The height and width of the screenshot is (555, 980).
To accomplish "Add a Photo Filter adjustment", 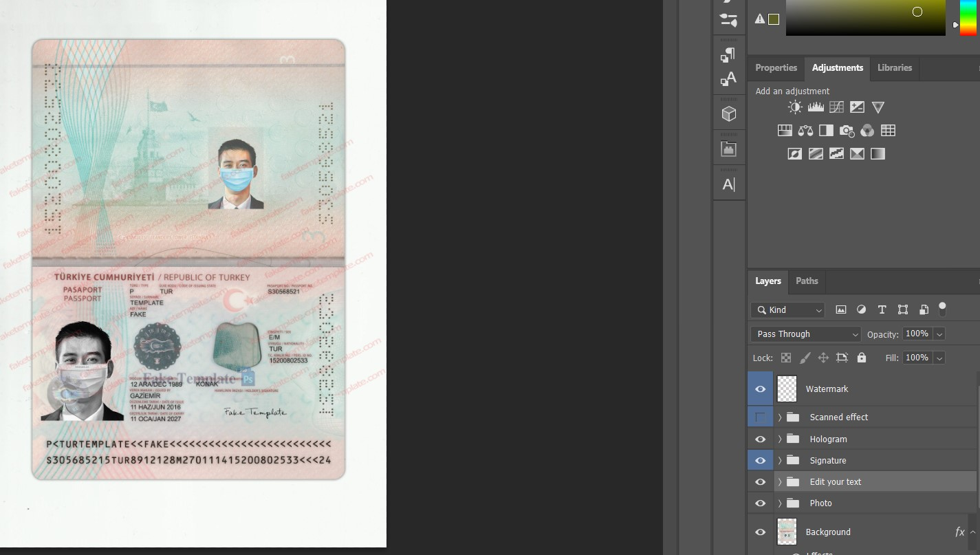I will [847, 130].
